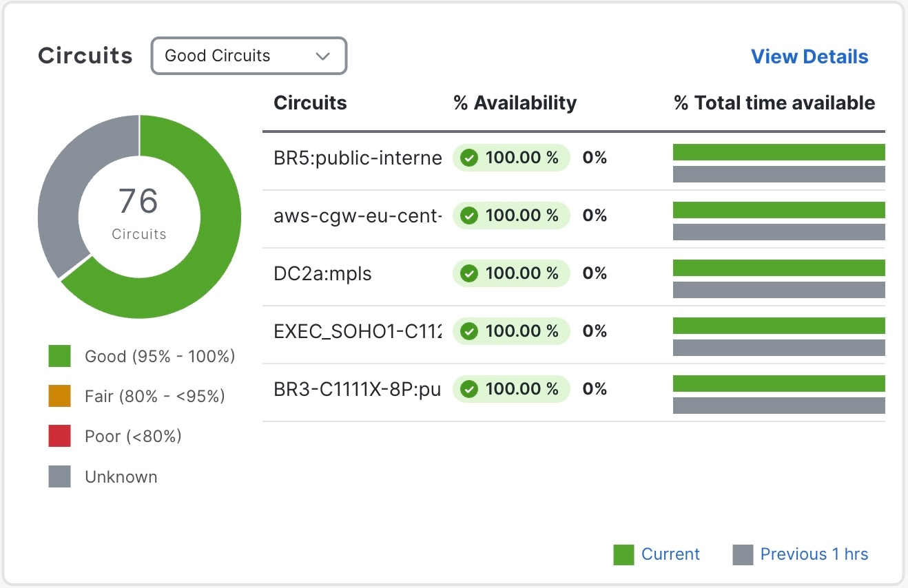Click the Good (95% - 100%) green legend swatch
The image size is (908, 588).
click(x=60, y=356)
